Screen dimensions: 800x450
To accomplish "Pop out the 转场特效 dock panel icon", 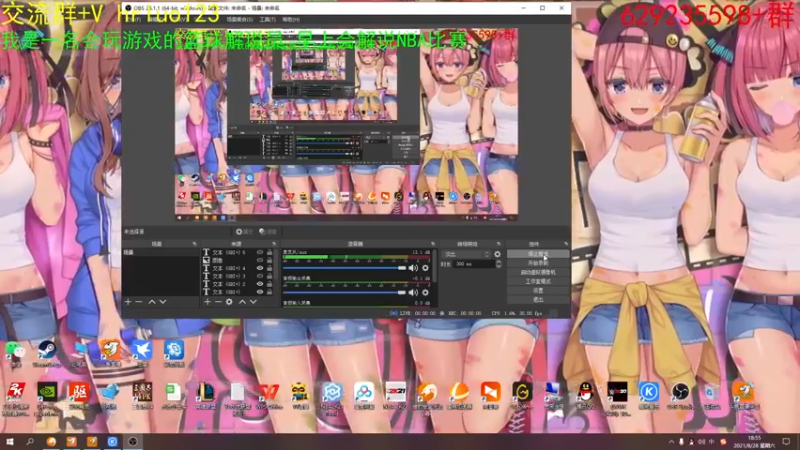I will coord(498,244).
